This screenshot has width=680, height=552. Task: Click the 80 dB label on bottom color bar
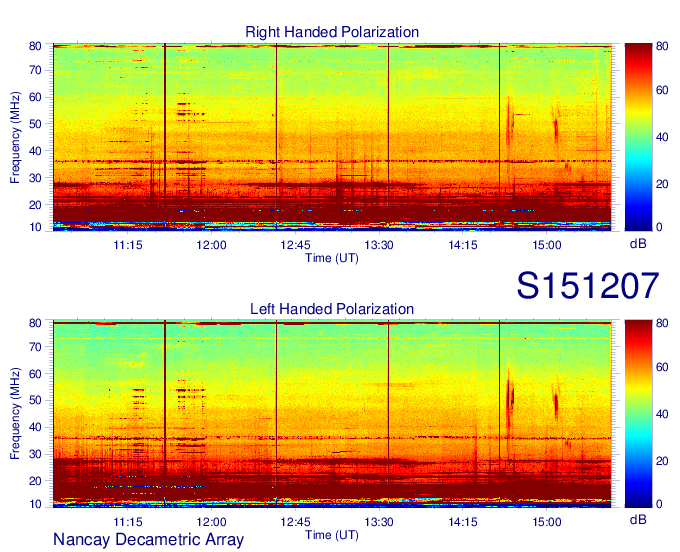(662, 323)
